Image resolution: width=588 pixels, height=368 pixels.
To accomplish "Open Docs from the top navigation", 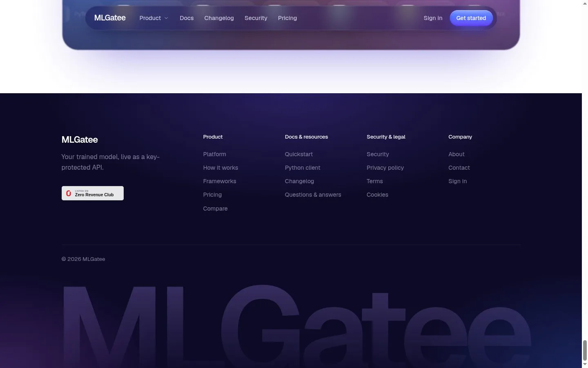I will pos(187,18).
